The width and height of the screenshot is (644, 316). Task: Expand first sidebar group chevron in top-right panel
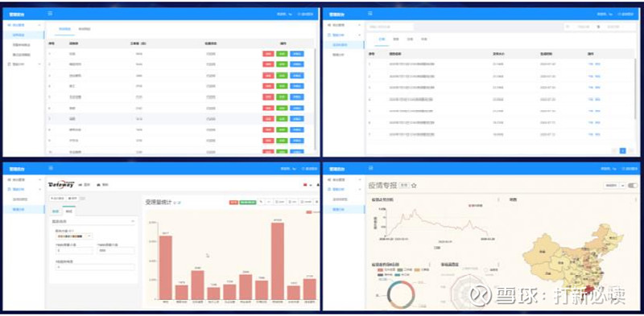tap(360, 25)
